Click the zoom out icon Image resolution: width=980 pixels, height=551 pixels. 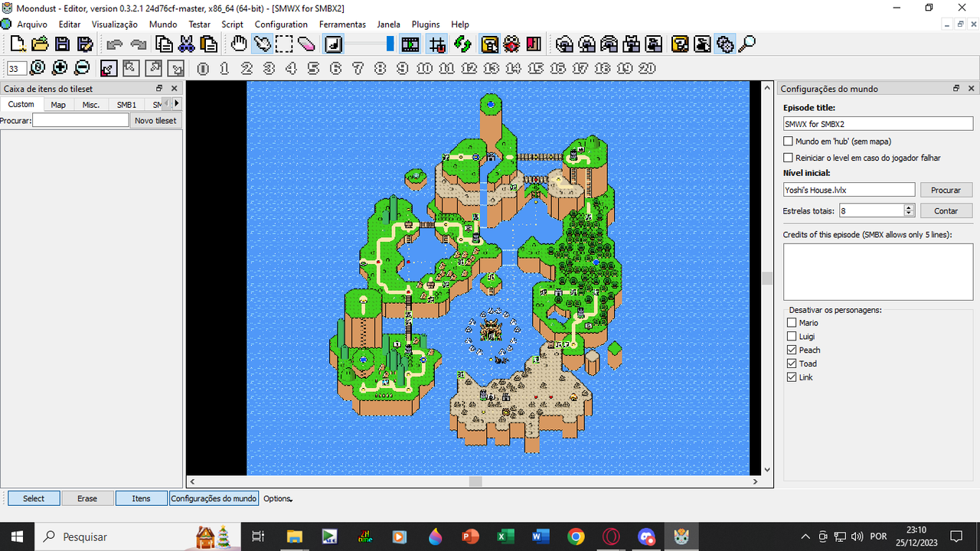point(82,68)
